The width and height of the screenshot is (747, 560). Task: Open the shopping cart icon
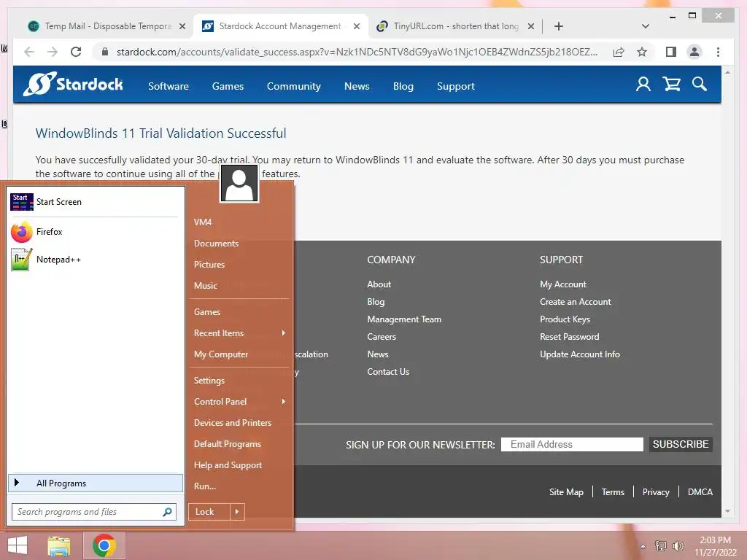pyautogui.click(x=672, y=85)
